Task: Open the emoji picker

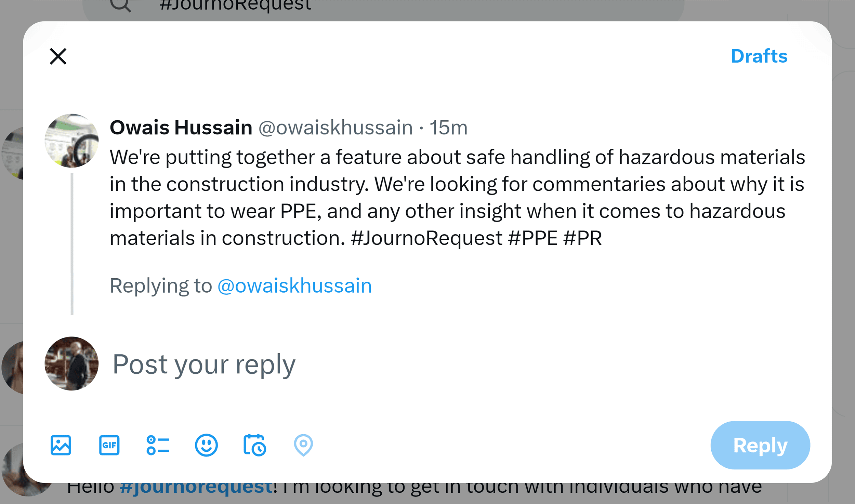Action: coord(206,445)
